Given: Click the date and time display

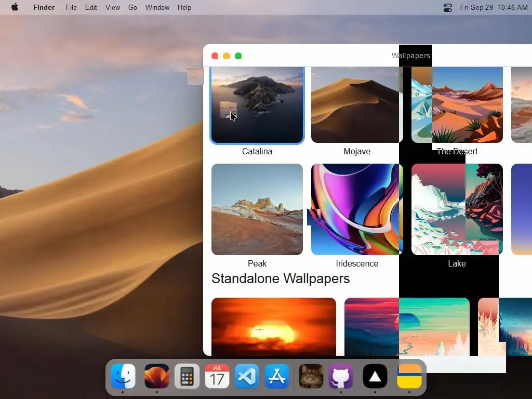Looking at the screenshot, I should pos(494,7).
